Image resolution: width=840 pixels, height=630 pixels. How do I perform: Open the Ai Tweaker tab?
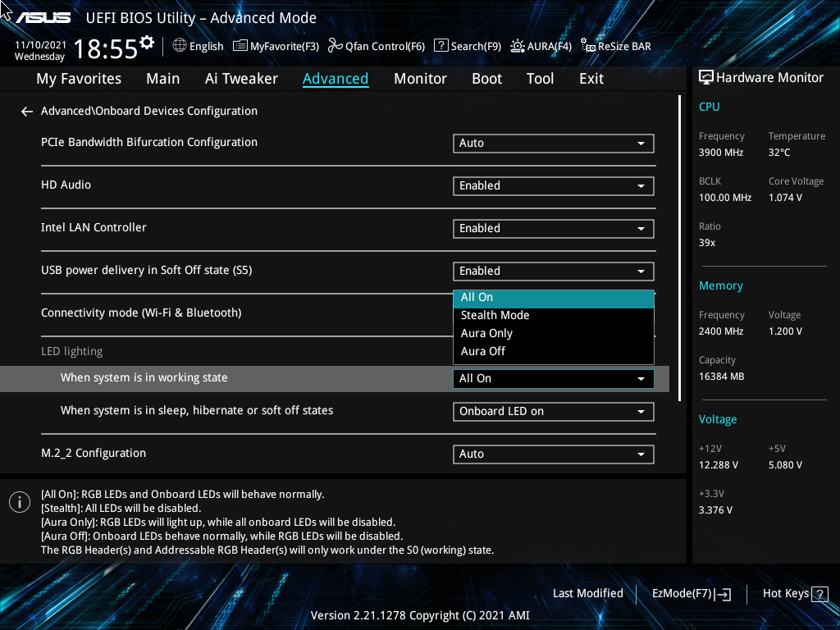tap(241, 79)
